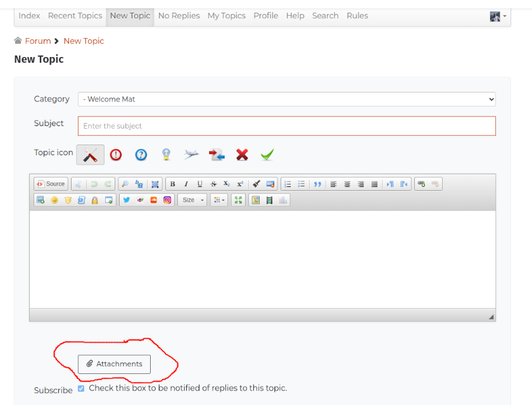The width and height of the screenshot is (532, 405).
Task: Expand the user avatar menu
Action: (x=498, y=16)
